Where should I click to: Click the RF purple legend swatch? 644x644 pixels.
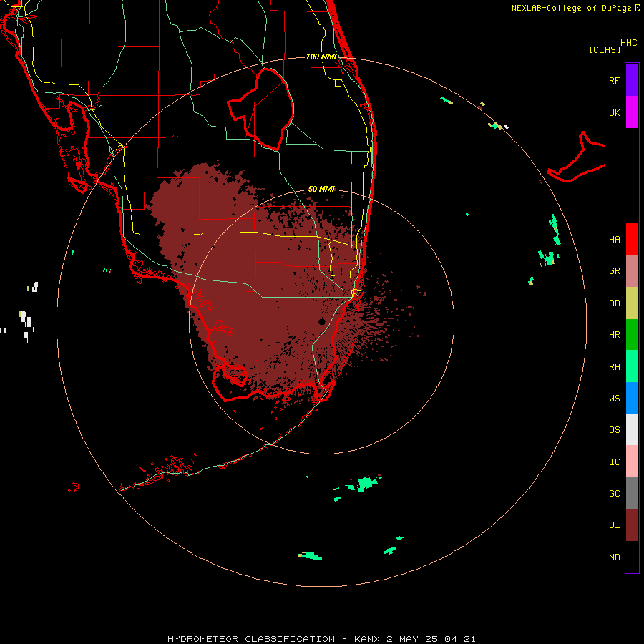pos(632,80)
